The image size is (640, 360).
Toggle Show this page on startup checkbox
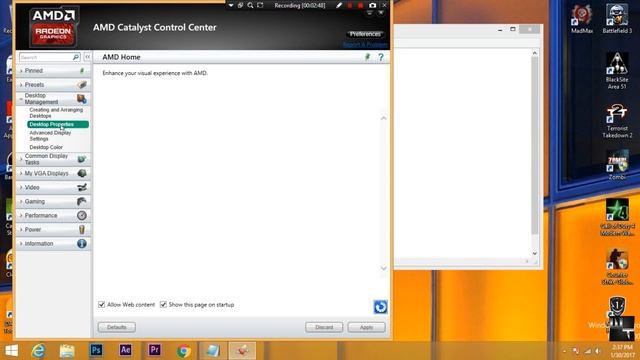click(163, 304)
